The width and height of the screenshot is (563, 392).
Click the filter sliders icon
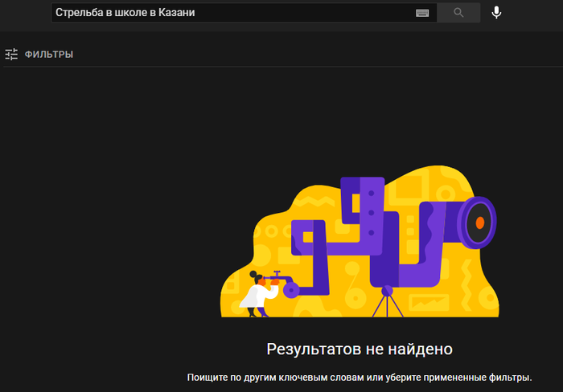(x=11, y=55)
